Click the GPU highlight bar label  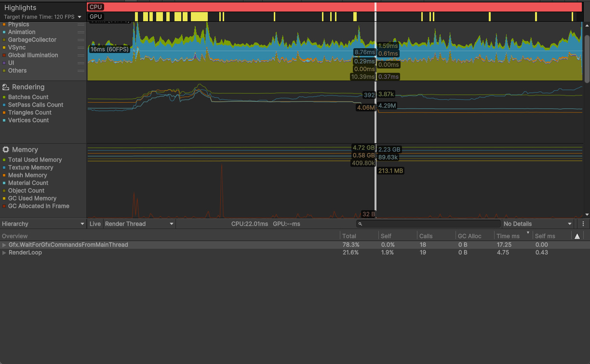[96, 17]
